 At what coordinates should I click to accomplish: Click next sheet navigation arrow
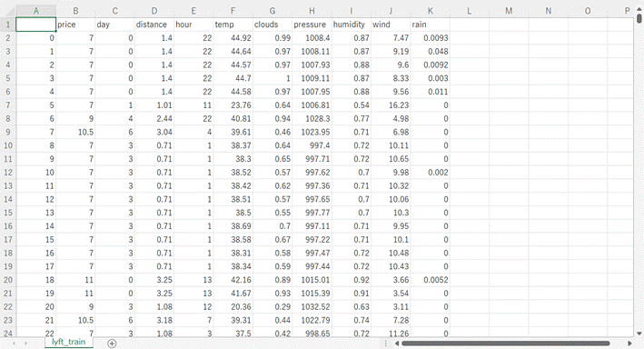coord(25,344)
